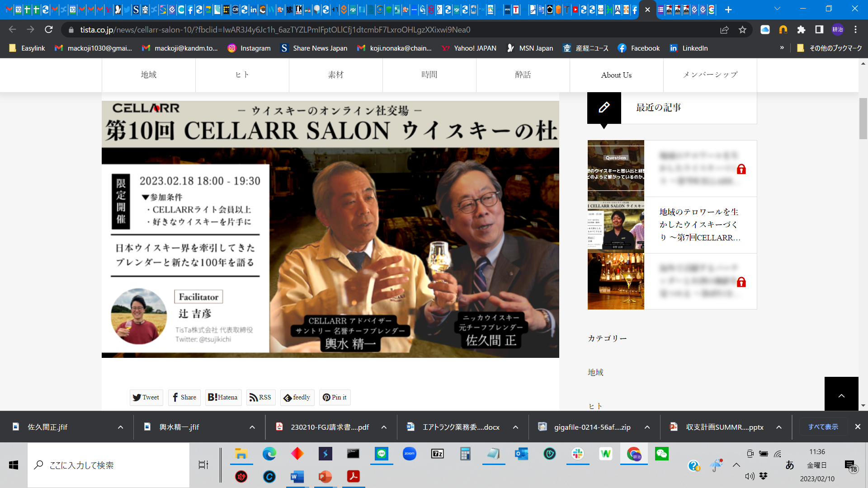Click the Hatena bookmark button
The height and width of the screenshot is (488, 868).
coord(223,397)
